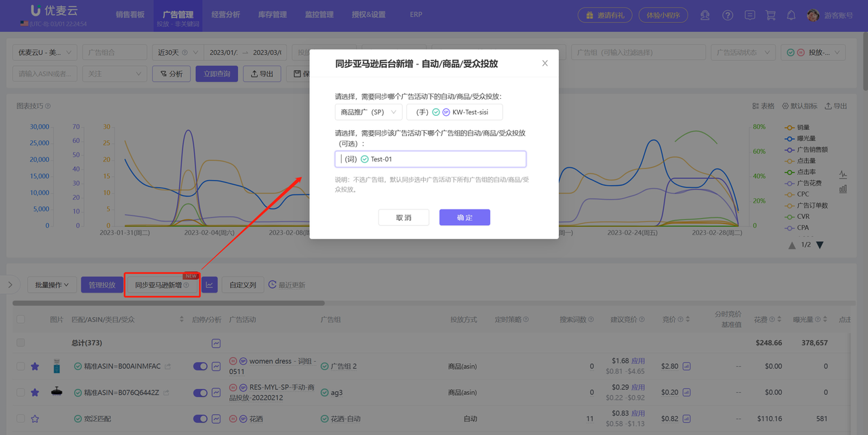Click the 邀请有礼 button
This screenshot has height=435, width=868.
(606, 15)
